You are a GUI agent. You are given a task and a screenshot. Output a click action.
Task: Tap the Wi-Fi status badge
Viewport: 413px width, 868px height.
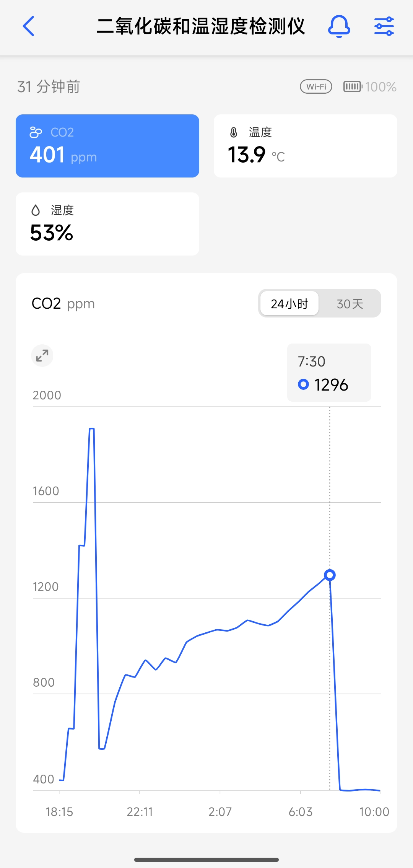pos(316,87)
